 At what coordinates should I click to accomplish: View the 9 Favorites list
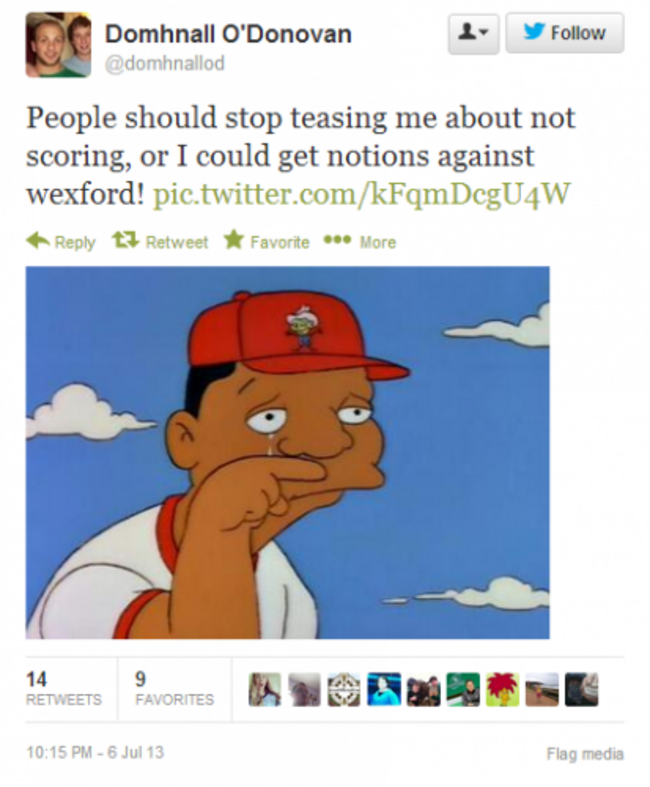pos(174,688)
